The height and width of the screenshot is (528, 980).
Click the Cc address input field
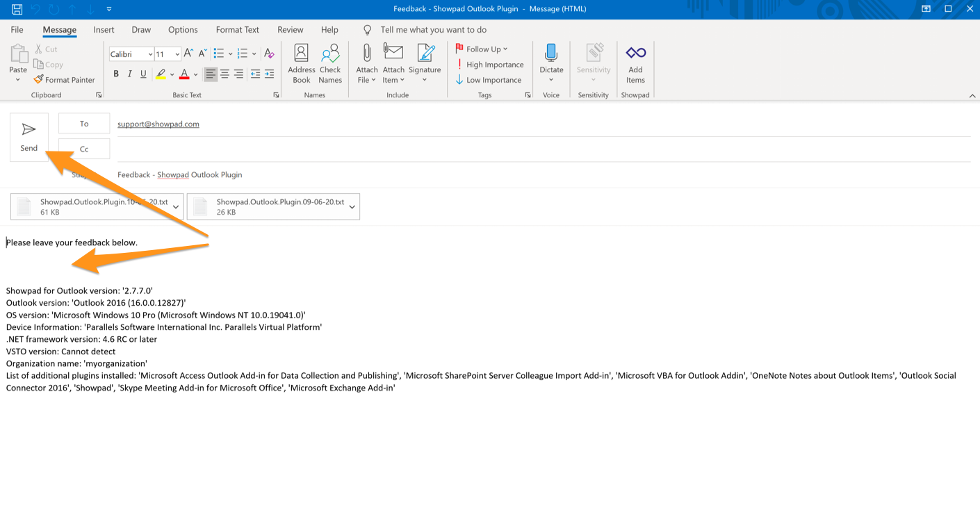[544, 149]
